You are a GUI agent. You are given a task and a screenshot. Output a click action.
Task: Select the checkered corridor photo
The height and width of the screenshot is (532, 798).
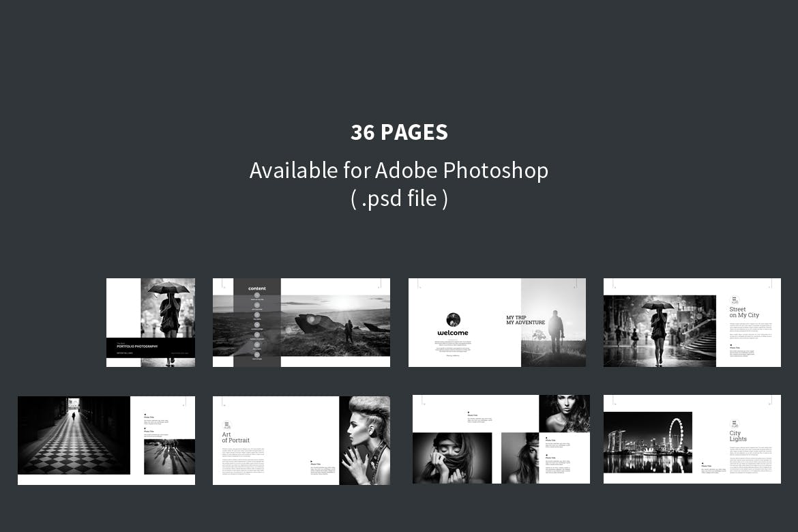pos(74,435)
